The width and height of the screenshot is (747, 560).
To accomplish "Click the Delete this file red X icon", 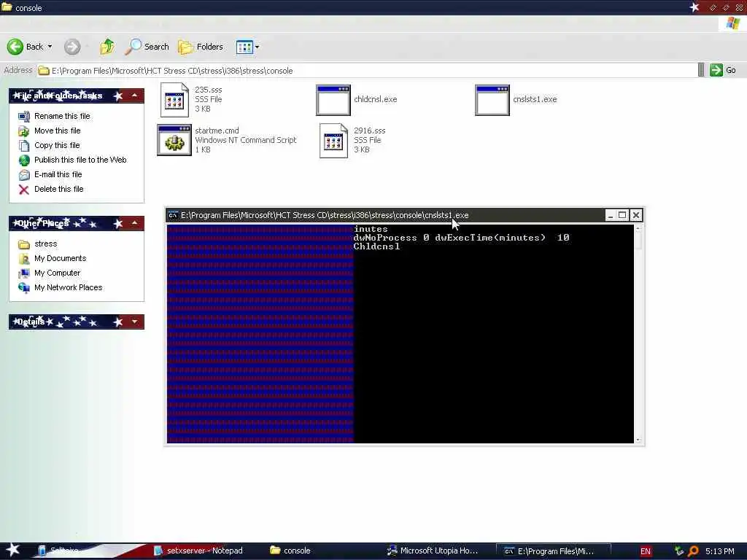I will tap(24, 190).
